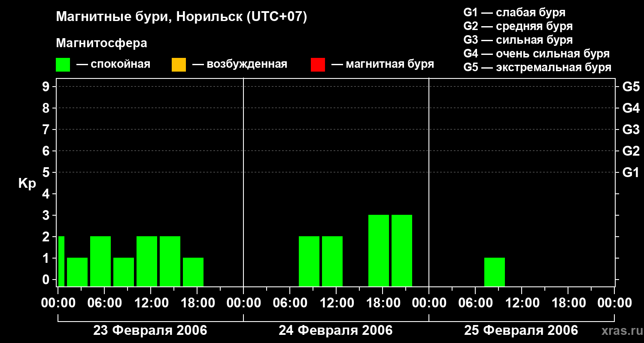Click the right-axis 'G2' storm level label
The height and width of the screenshot is (343, 644).
pos(631,151)
